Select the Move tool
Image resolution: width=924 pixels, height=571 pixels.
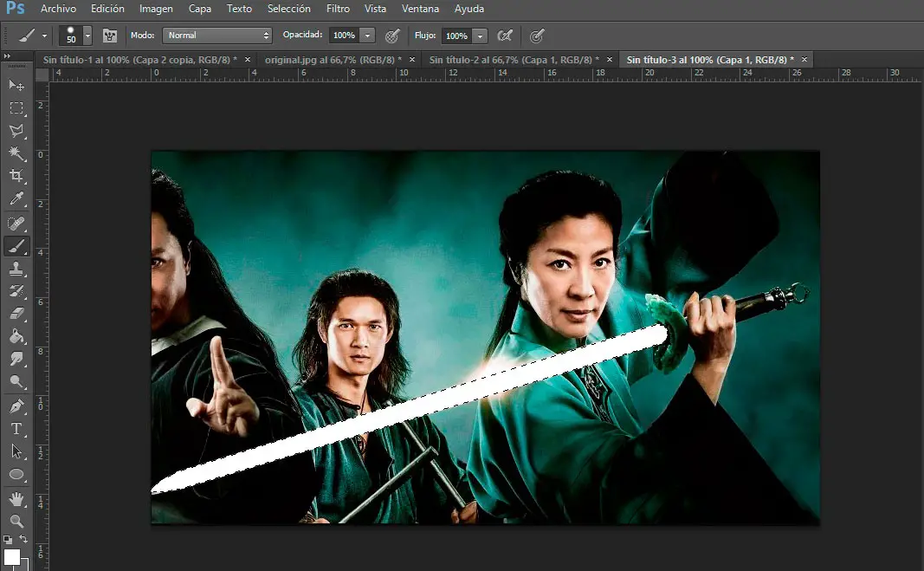pyautogui.click(x=16, y=86)
